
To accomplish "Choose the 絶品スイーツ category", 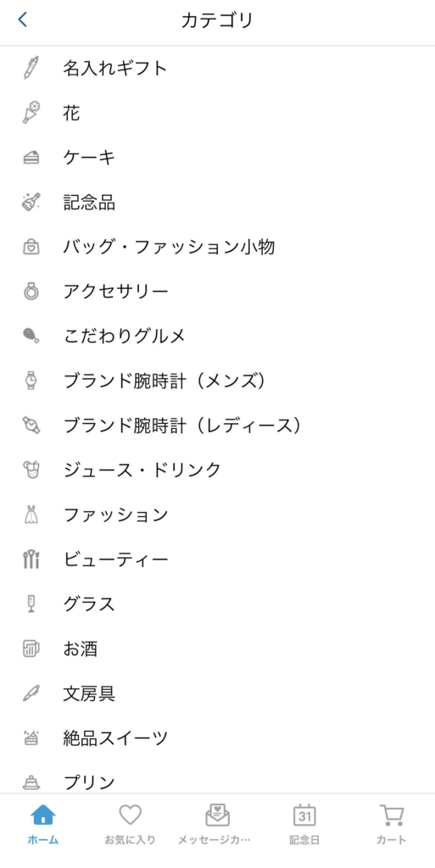I will tap(217, 738).
